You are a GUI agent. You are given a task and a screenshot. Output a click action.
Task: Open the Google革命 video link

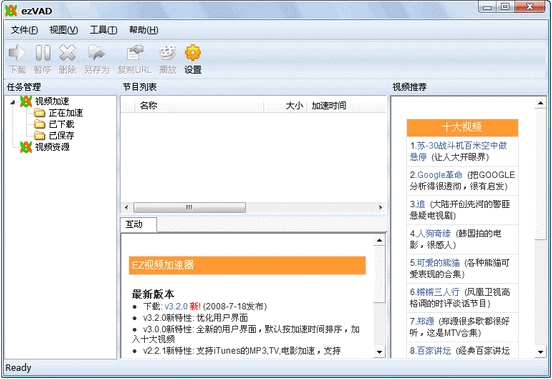[x=440, y=175]
